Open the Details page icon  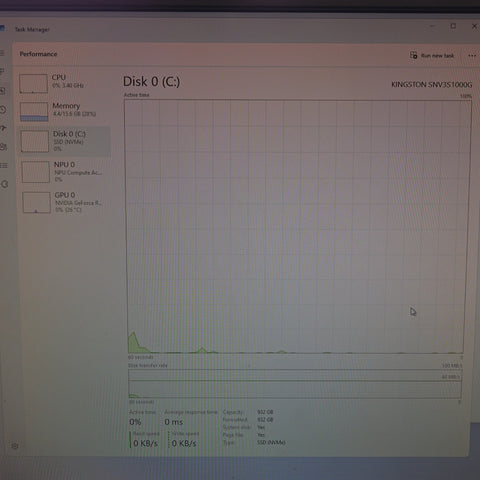coord(4,165)
